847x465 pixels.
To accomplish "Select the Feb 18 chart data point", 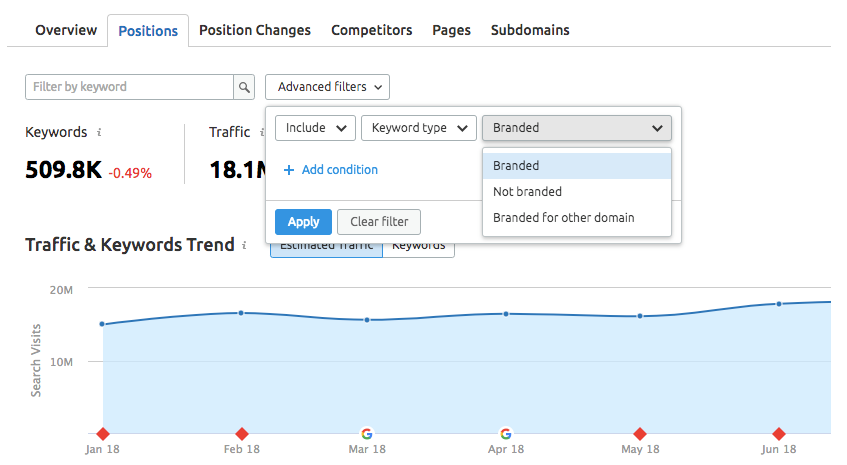I will [x=241, y=313].
